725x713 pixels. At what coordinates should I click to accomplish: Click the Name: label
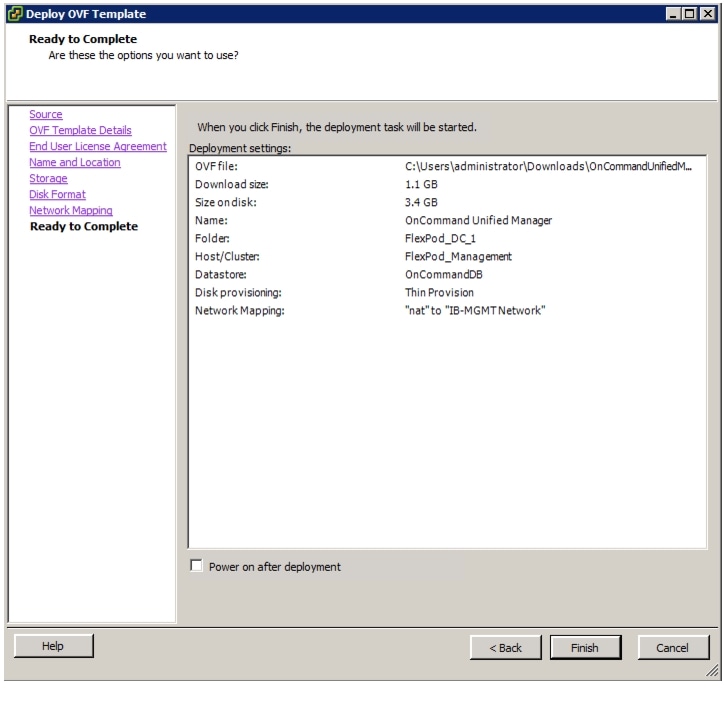pos(211,221)
